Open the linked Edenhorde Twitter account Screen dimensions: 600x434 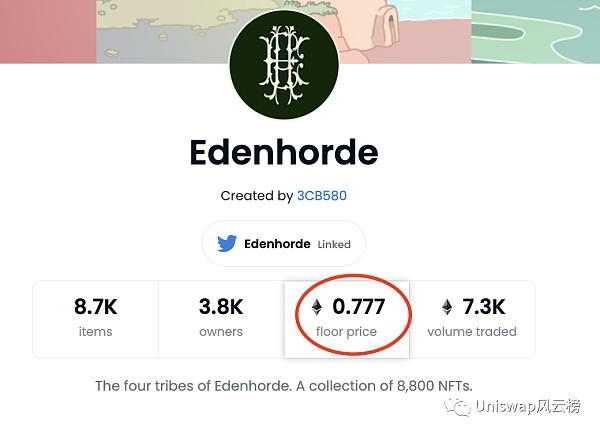[277, 243]
